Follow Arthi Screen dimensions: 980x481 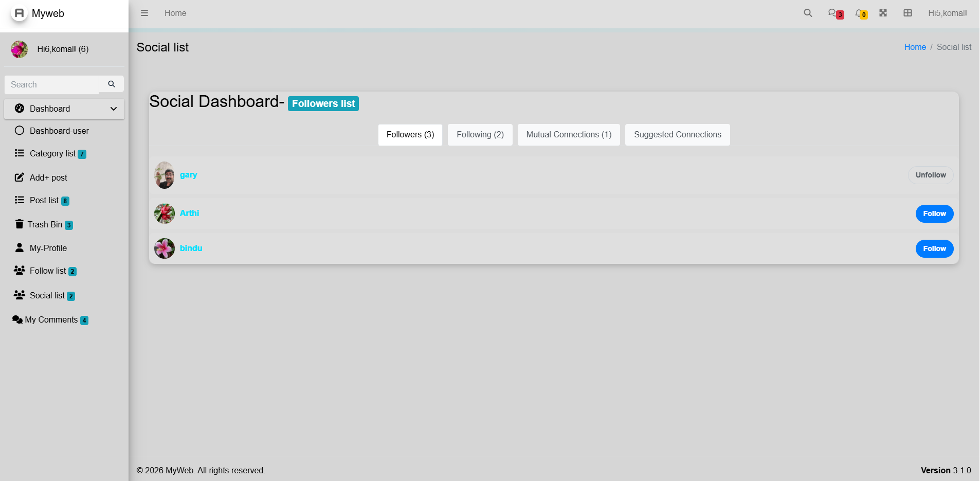[x=934, y=213]
